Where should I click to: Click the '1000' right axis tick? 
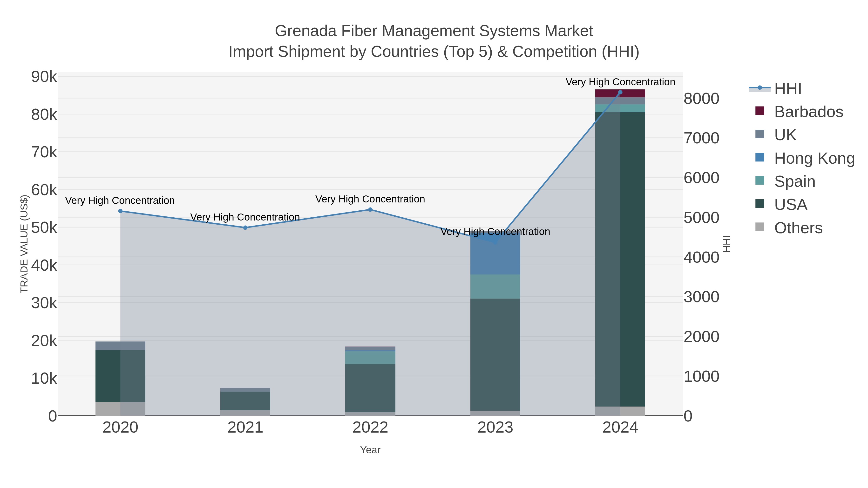(702, 376)
